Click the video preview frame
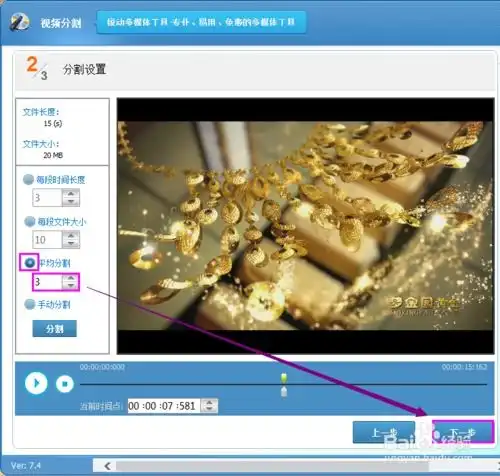500x476 pixels. pos(305,226)
